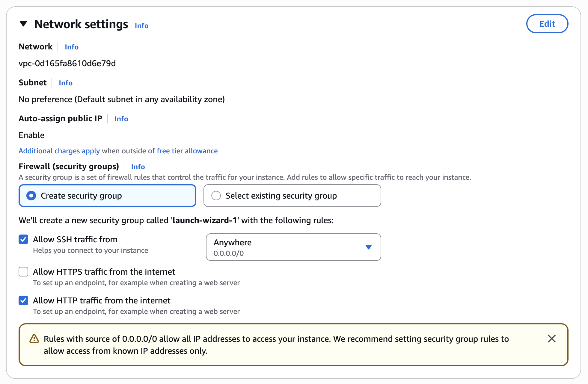Click the Edit button
This screenshot has height=384, width=588.
(547, 24)
